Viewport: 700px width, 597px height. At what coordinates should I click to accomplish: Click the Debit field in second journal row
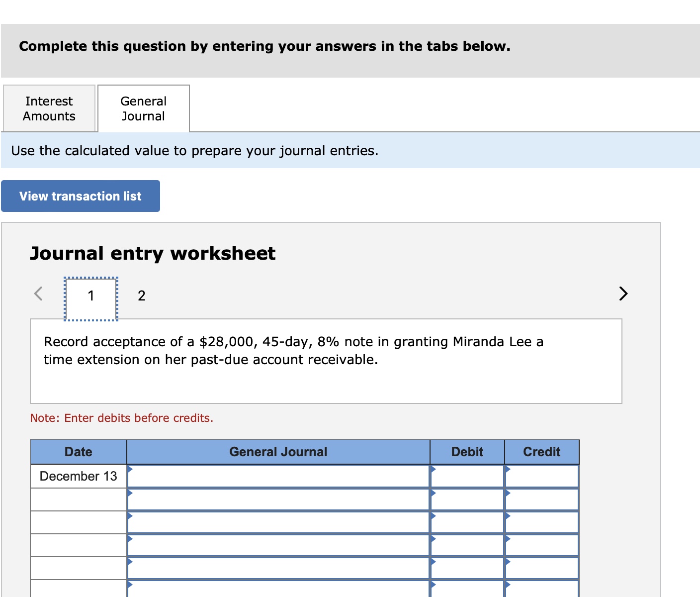[467, 499]
